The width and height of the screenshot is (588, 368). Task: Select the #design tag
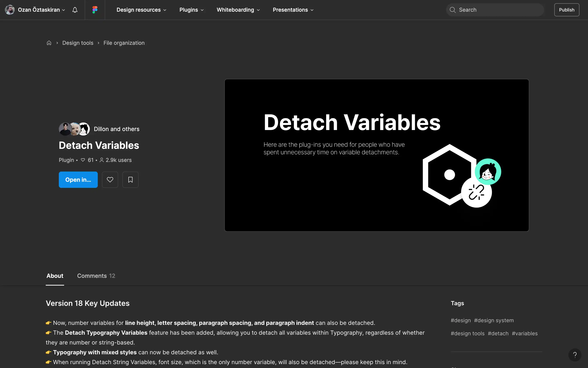(x=461, y=320)
